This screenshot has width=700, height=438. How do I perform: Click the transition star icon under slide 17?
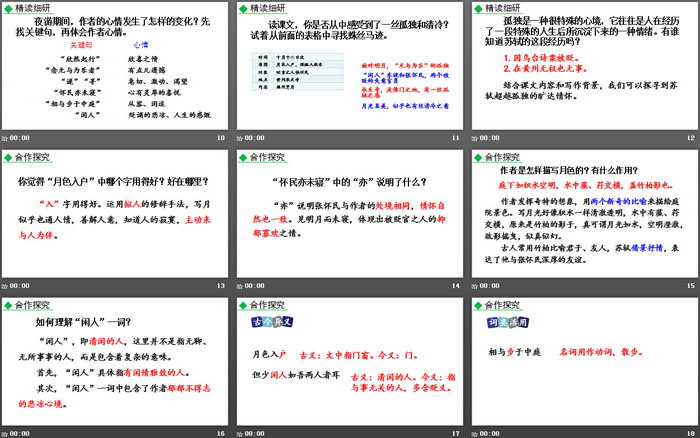pos(240,432)
